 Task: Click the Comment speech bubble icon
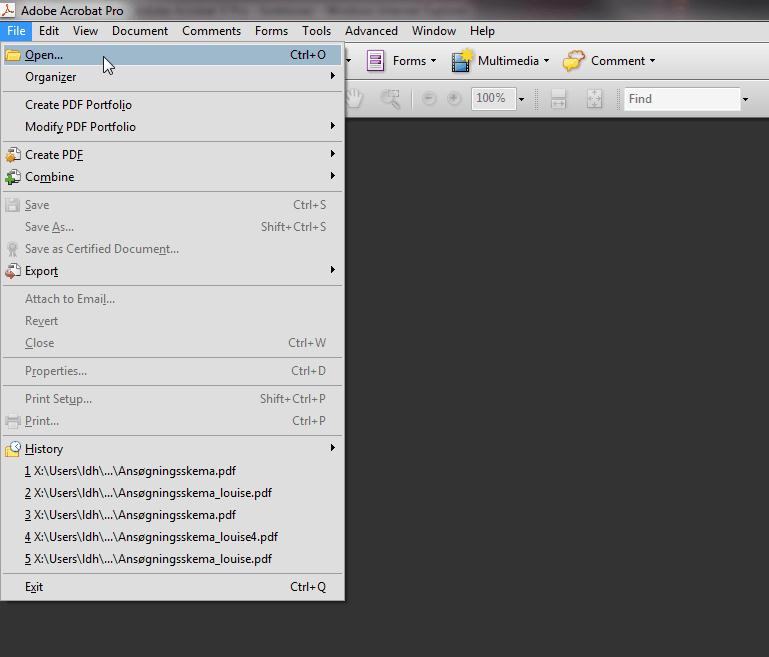[573, 61]
